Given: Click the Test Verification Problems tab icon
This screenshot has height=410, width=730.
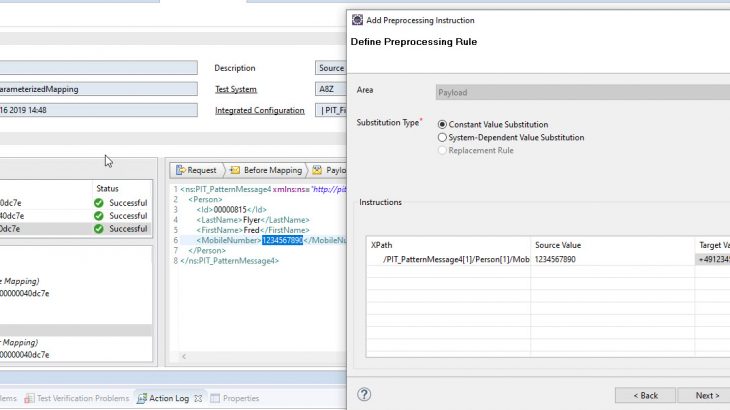Looking at the screenshot, I should (29, 398).
